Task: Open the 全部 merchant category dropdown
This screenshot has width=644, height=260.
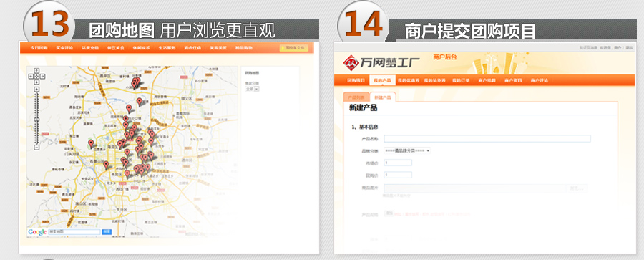Action: pyautogui.click(x=252, y=89)
